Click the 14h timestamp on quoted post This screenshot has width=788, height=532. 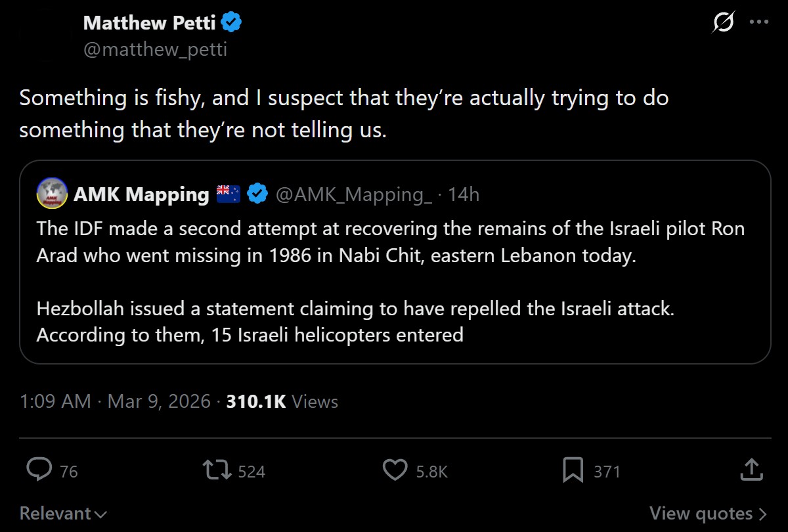[464, 194]
